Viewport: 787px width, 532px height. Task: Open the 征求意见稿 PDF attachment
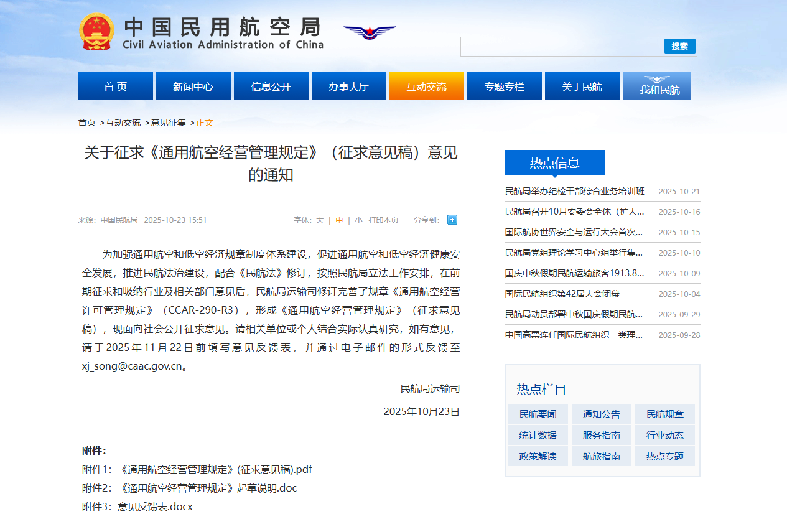click(x=215, y=469)
